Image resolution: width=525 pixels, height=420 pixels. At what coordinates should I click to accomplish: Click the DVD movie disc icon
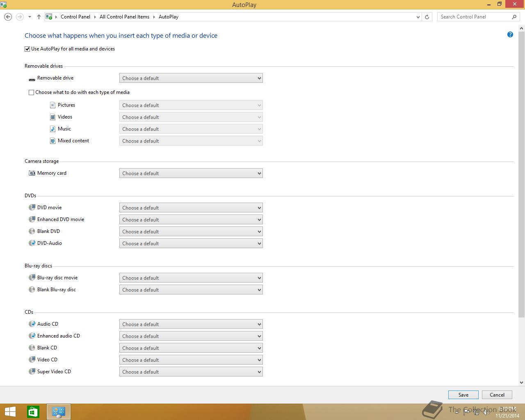point(32,208)
